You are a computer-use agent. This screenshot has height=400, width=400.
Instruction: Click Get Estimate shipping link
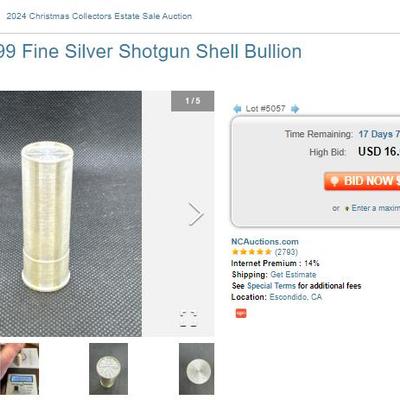(x=293, y=275)
